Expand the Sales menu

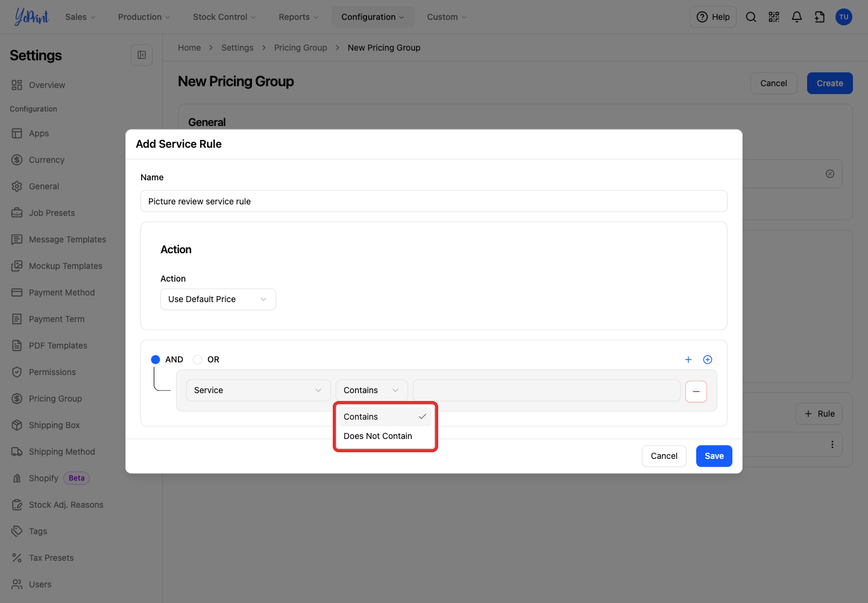point(80,17)
